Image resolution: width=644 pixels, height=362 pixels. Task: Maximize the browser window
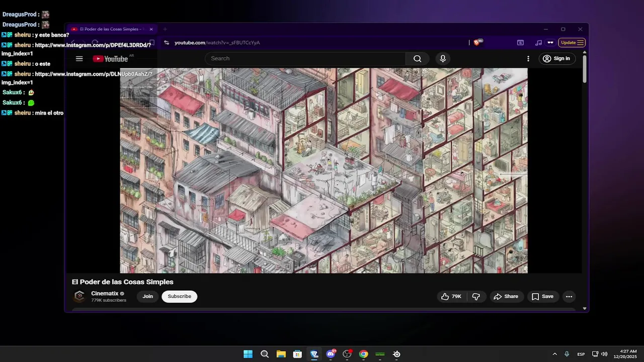[563, 29]
